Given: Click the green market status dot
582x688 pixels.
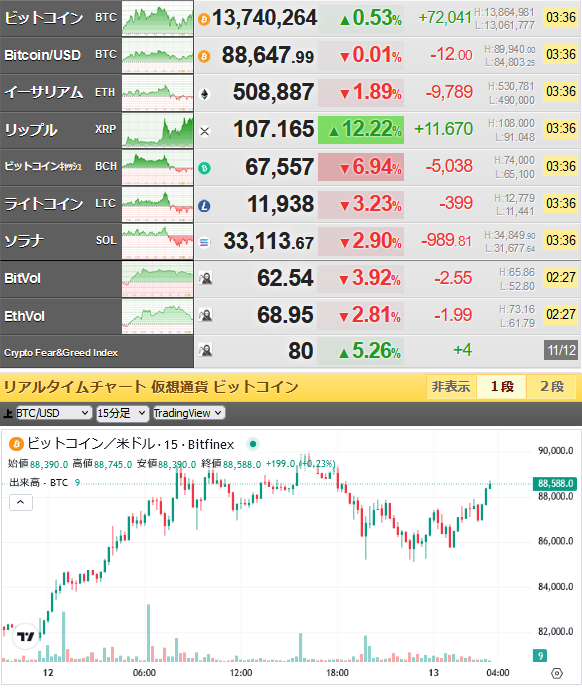Looking at the screenshot, I should click(x=253, y=444).
